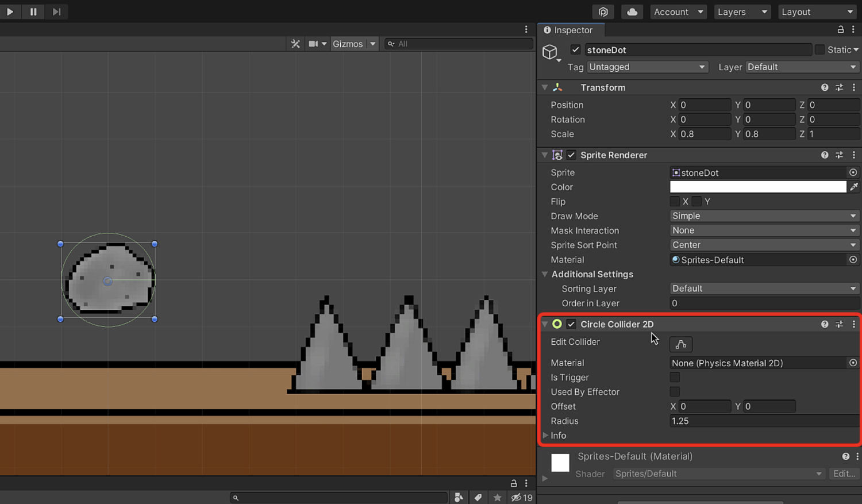Open Transform presets icon
The height and width of the screenshot is (504, 862).
pyautogui.click(x=839, y=87)
